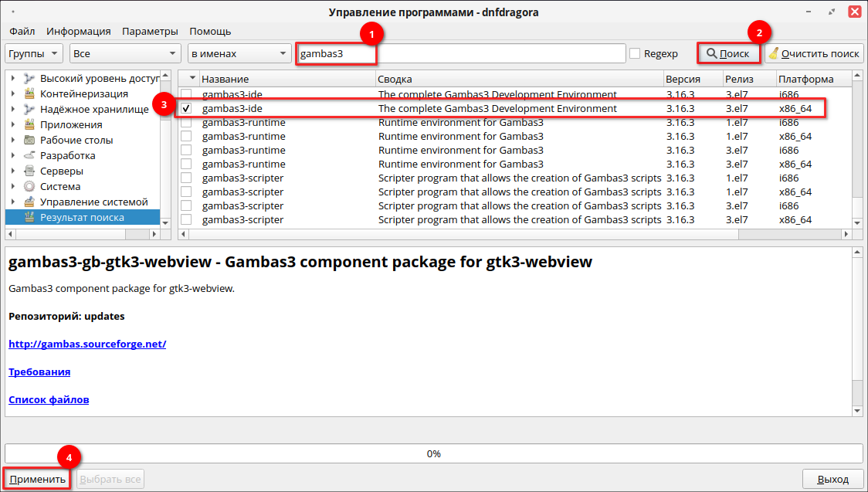Click the search field containing gambas3

click(460, 54)
